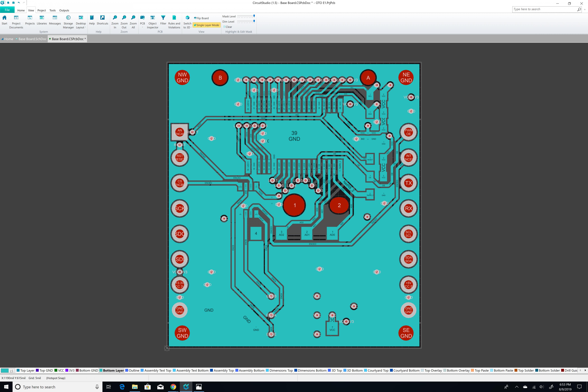Viewport: 588px width, 392px height.
Task: Select the Top Layer tab
Action: 25,370
